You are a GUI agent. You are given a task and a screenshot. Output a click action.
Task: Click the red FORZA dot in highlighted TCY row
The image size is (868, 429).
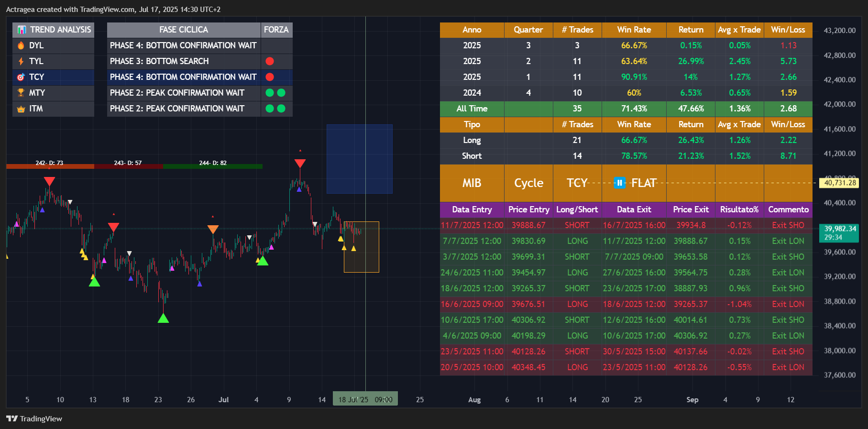coord(270,77)
